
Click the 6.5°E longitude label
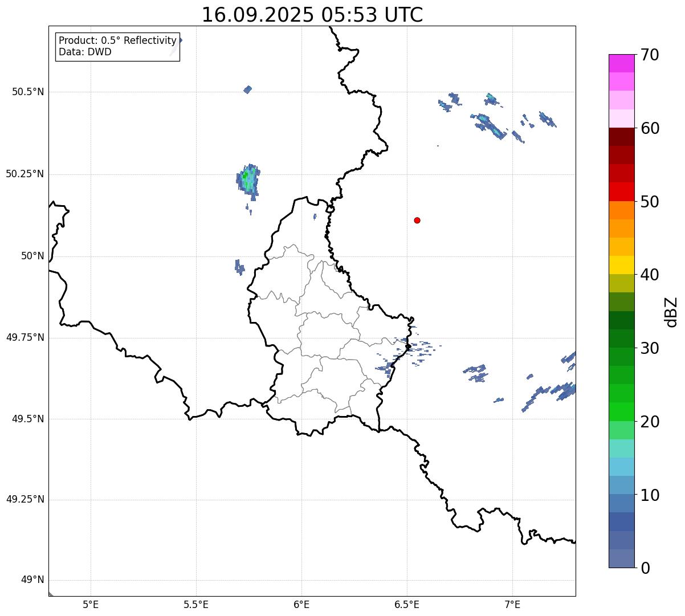(407, 604)
